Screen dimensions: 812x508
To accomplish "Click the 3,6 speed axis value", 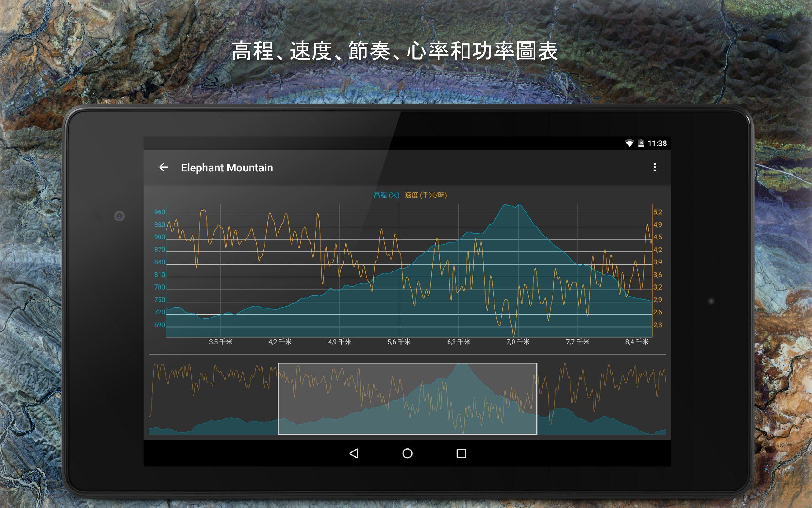I will tap(658, 275).
